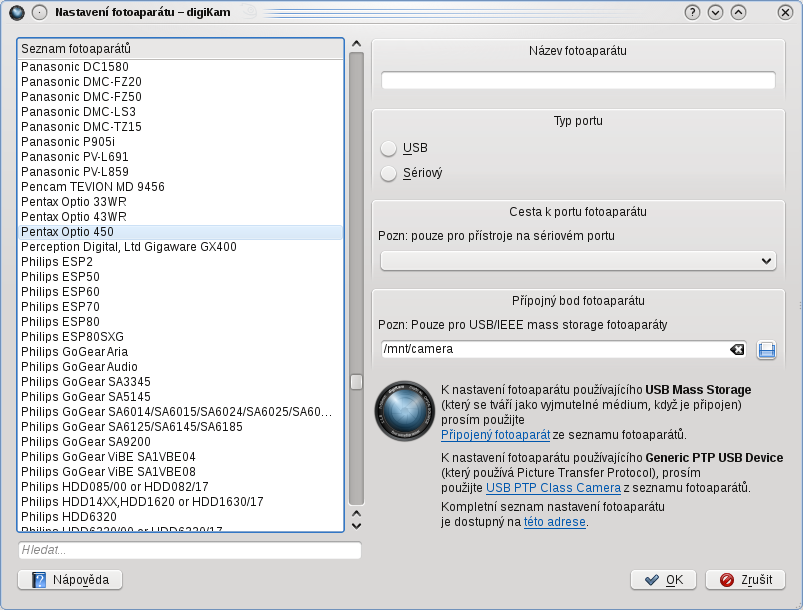The height and width of the screenshot is (610, 803).
Task: Open the camera port path dropdown
Action: pos(578,261)
